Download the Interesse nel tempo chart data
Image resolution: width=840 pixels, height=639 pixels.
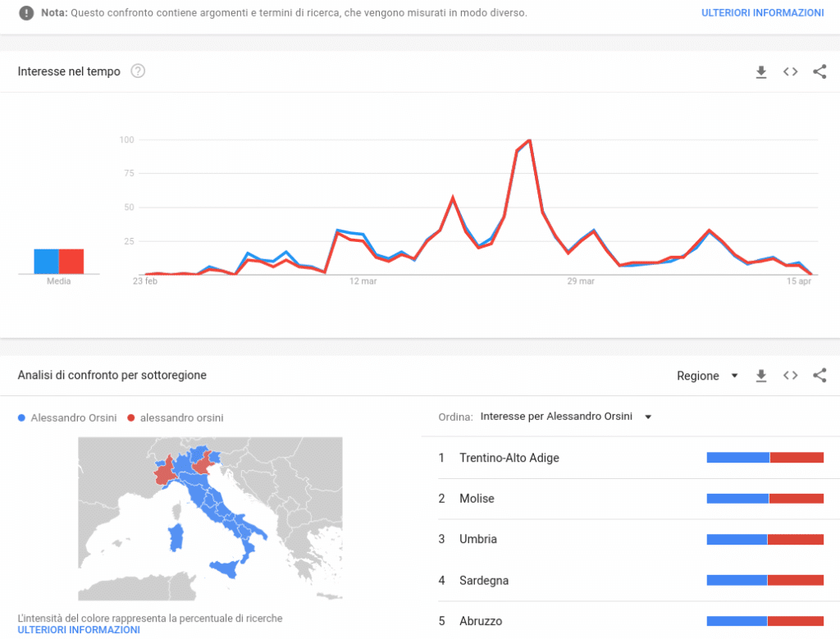760,72
